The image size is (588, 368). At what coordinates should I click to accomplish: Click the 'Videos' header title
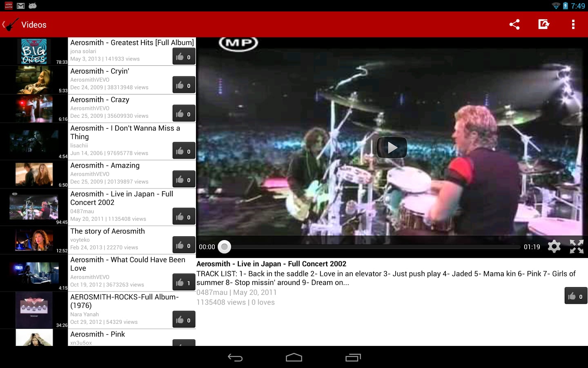34,25
